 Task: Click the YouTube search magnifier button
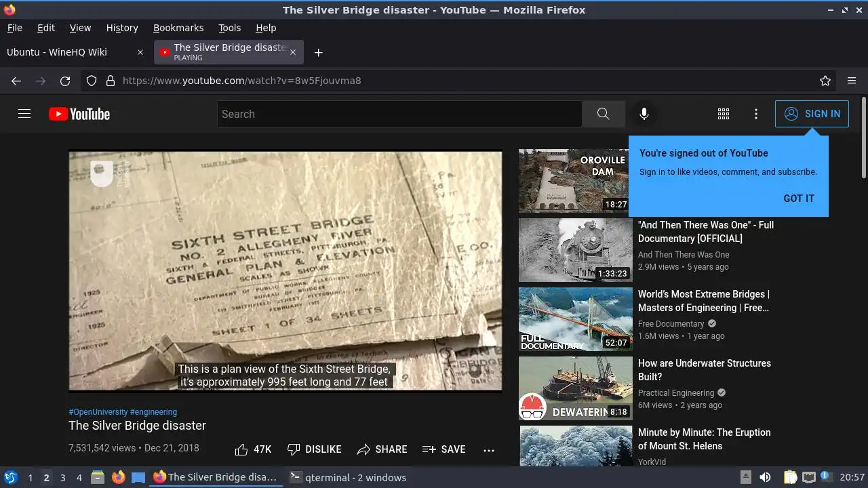(x=603, y=114)
